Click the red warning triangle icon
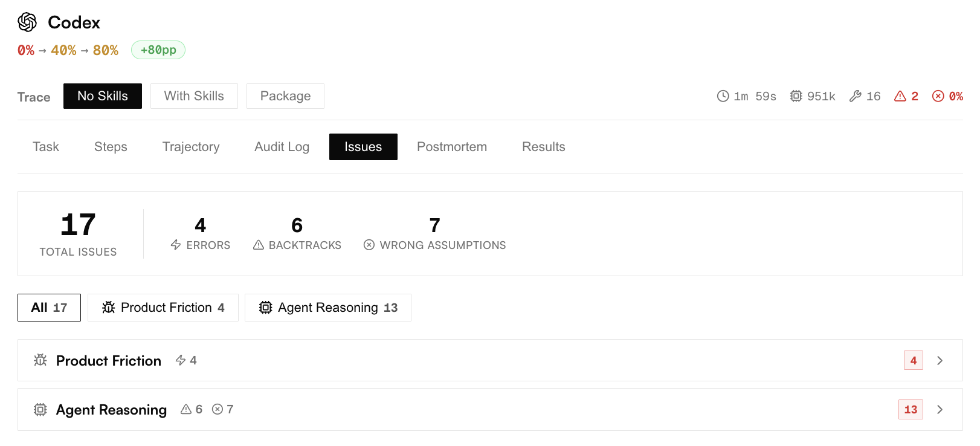980x446 pixels. [900, 96]
